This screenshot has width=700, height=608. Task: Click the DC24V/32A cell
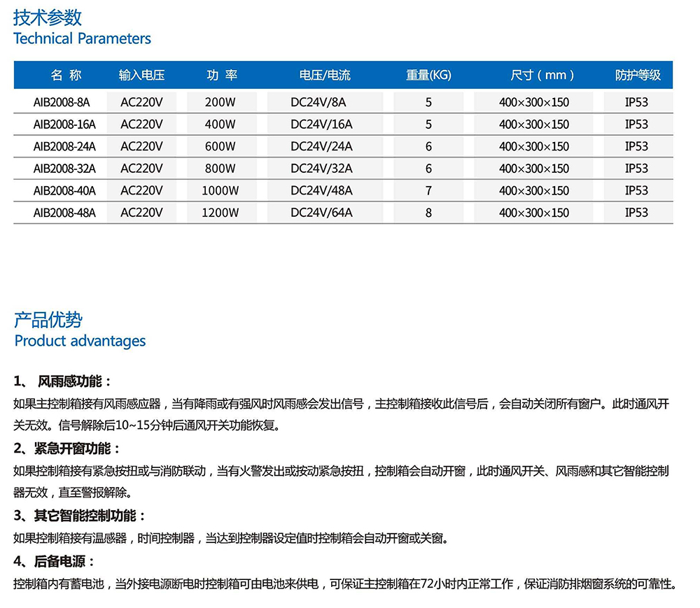coord(321,169)
